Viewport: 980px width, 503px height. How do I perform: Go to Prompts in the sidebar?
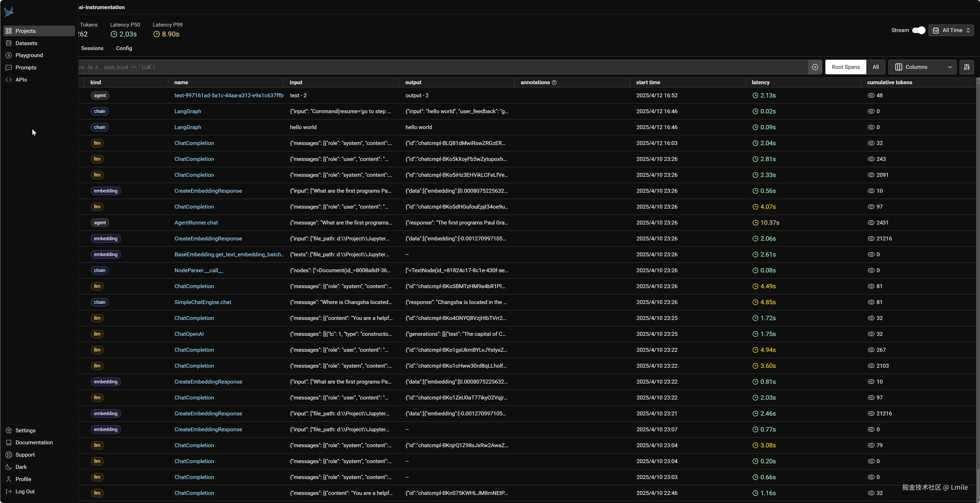26,67
